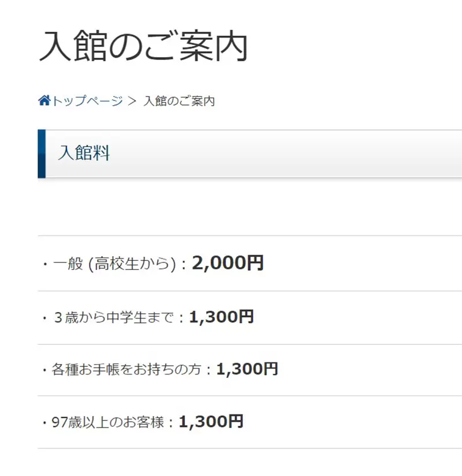Screen dimensions: 462x476
Task: Click the 入館料 section header text
Action: point(84,153)
